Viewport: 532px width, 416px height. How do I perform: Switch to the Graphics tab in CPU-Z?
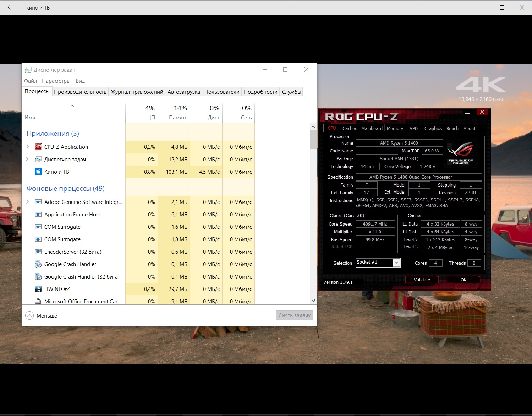click(x=433, y=128)
